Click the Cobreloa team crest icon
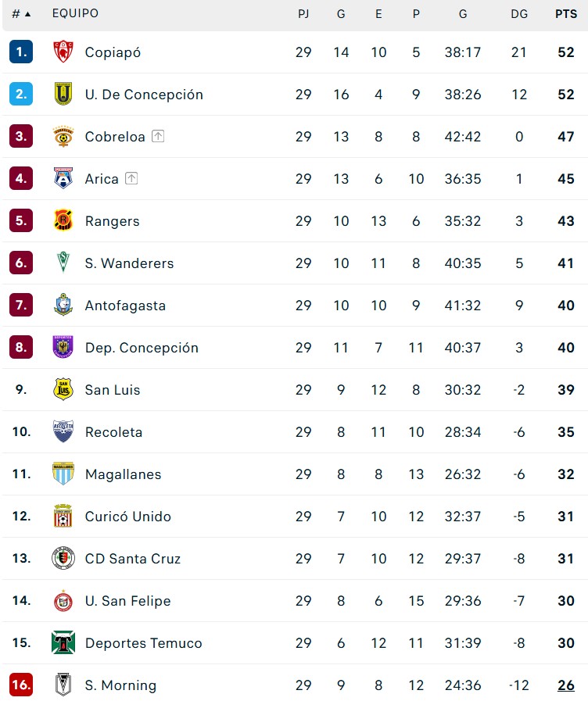 pos(63,137)
